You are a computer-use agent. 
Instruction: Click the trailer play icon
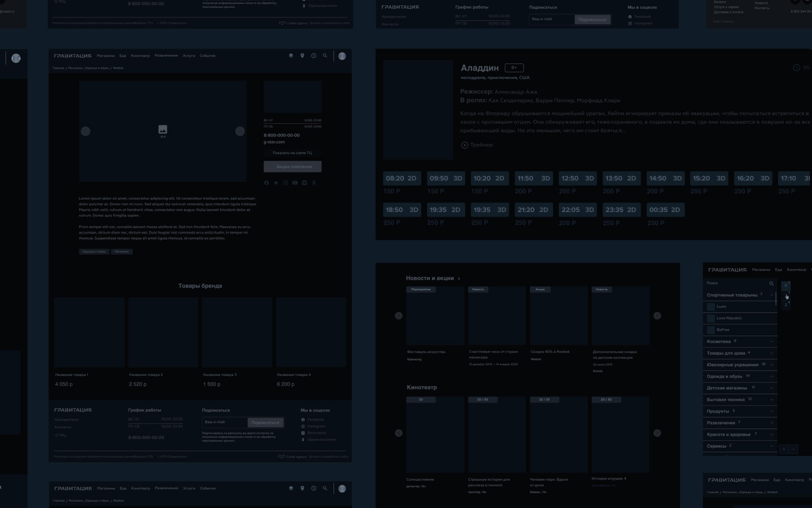tap(464, 145)
